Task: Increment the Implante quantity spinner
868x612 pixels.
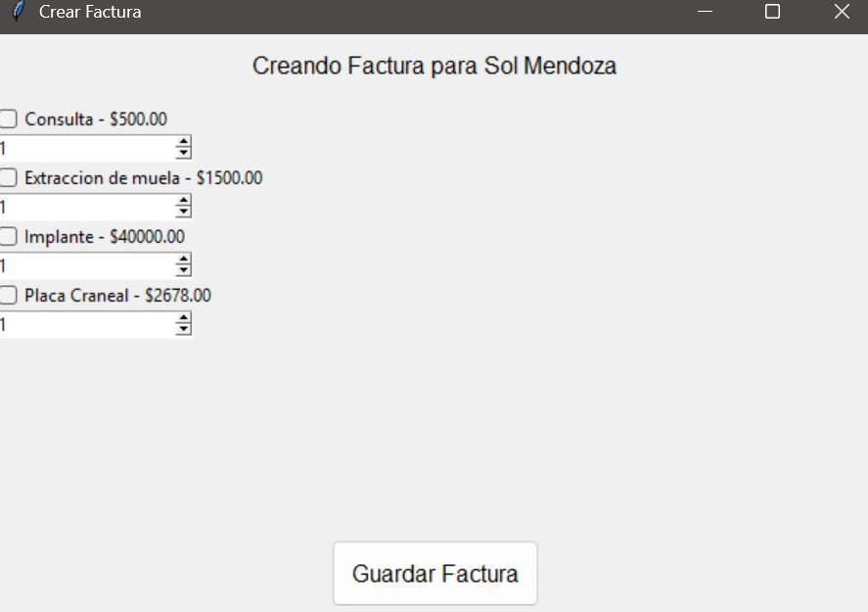Action: click(183, 260)
